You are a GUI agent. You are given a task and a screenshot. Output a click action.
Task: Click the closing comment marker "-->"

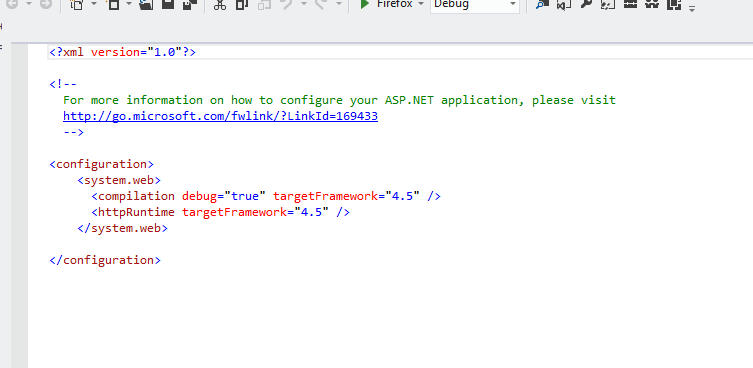coord(73,132)
